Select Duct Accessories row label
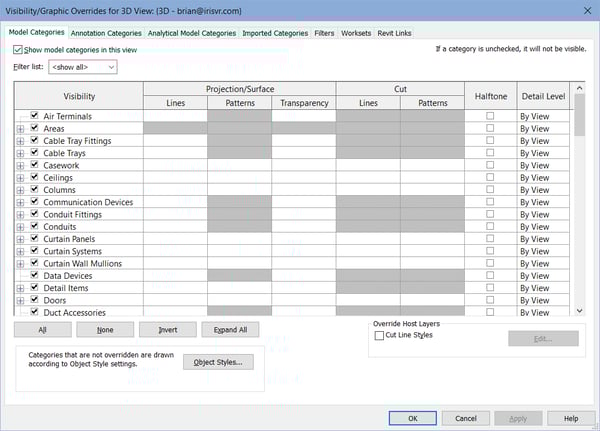 tap(75, 312)
